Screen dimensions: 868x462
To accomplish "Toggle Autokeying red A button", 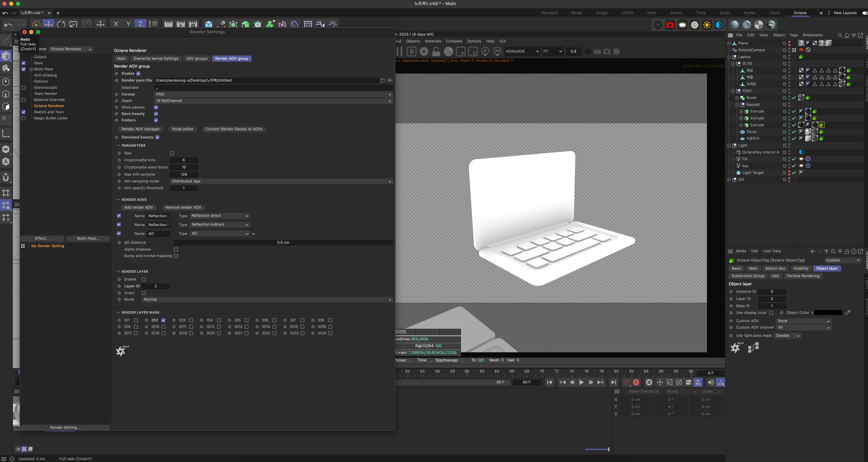I will click(636, 382).
